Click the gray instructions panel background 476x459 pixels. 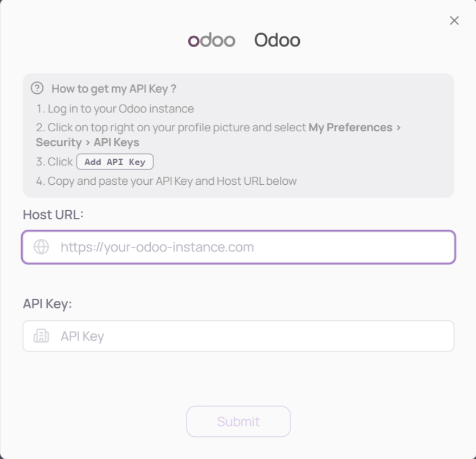point(379,163)
